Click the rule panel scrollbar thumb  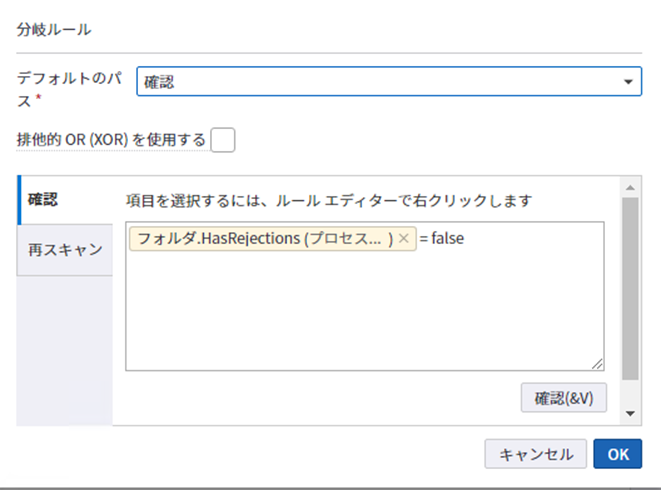[630, 290]
